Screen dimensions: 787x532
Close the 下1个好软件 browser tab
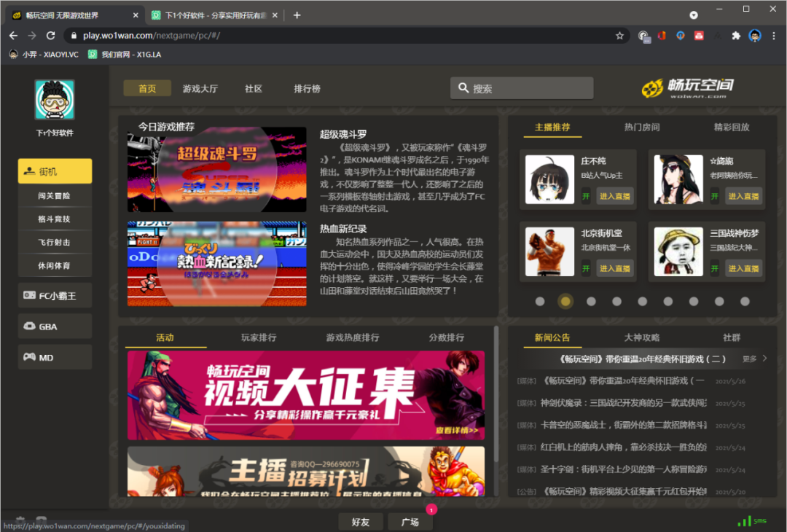point(275,15)
